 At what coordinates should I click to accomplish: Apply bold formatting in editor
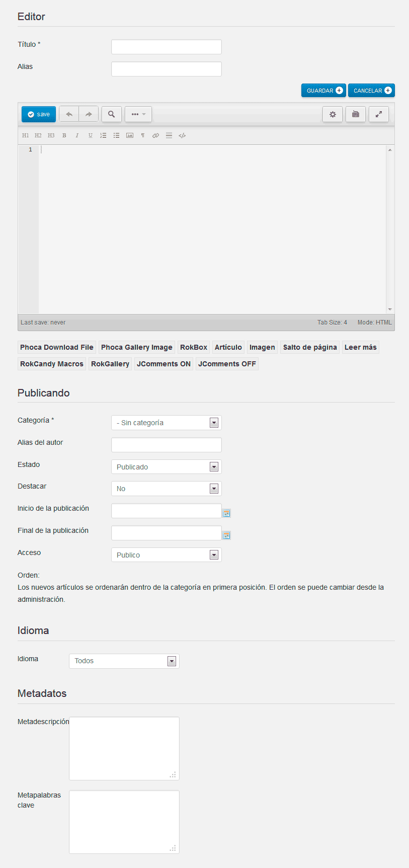pos(64,135)
